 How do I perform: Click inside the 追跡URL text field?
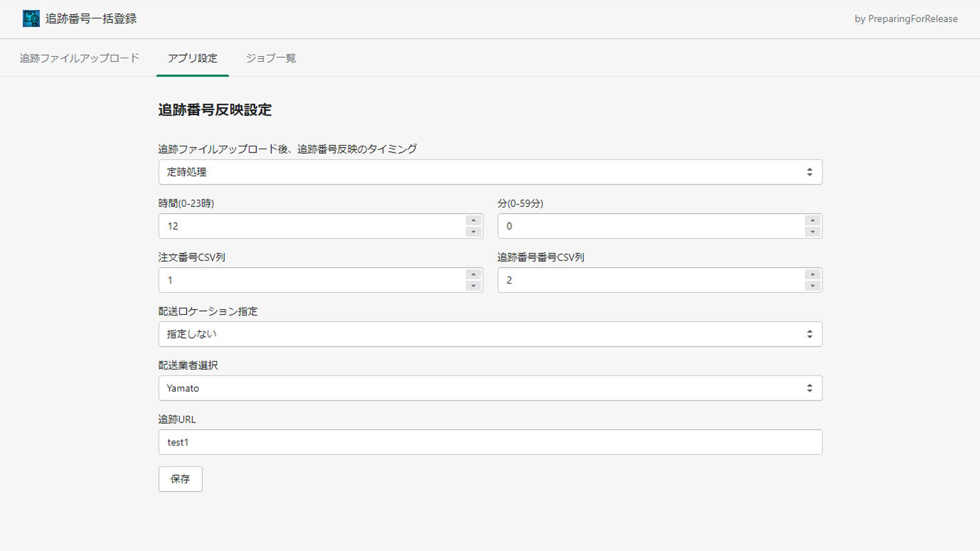[x=429, y=441]
